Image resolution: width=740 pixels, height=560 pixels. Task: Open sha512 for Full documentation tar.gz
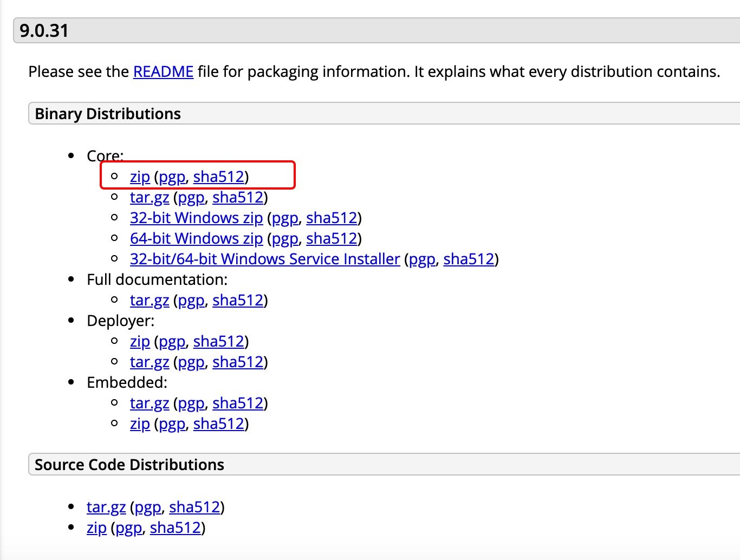238,300
